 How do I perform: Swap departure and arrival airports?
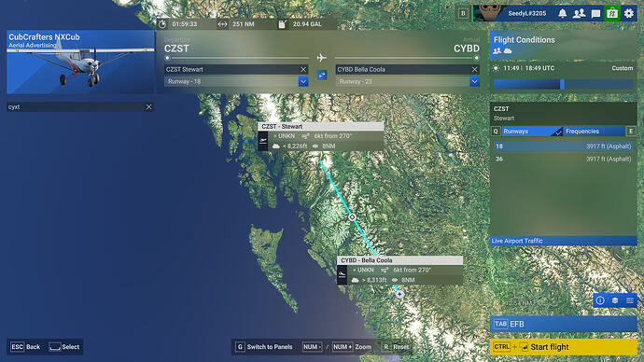322,76
